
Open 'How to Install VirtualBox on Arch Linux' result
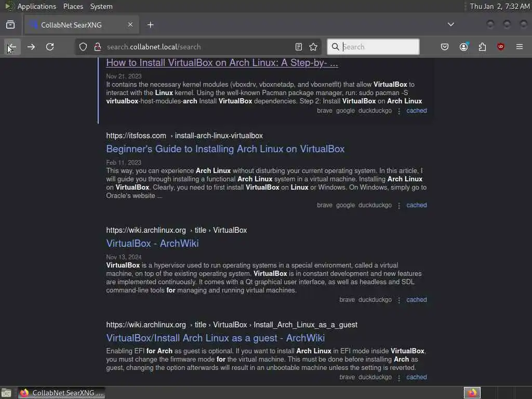[222, 63]
